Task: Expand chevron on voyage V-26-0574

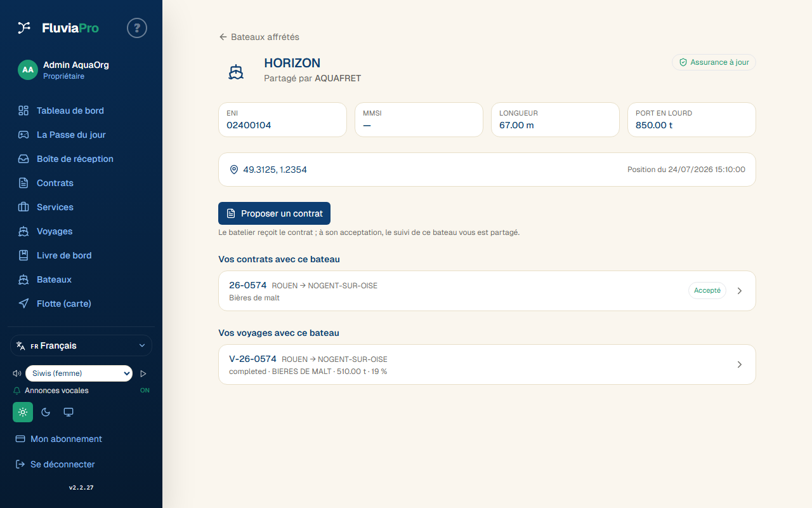Action: (x=740, y=364)
